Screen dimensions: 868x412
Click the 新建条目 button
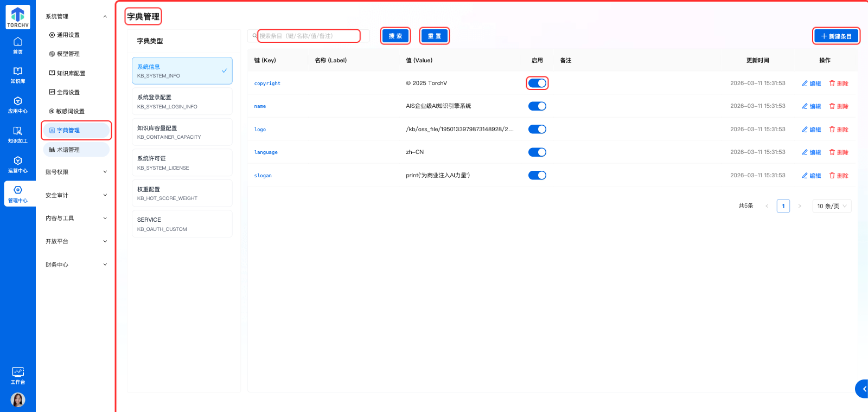836,36
